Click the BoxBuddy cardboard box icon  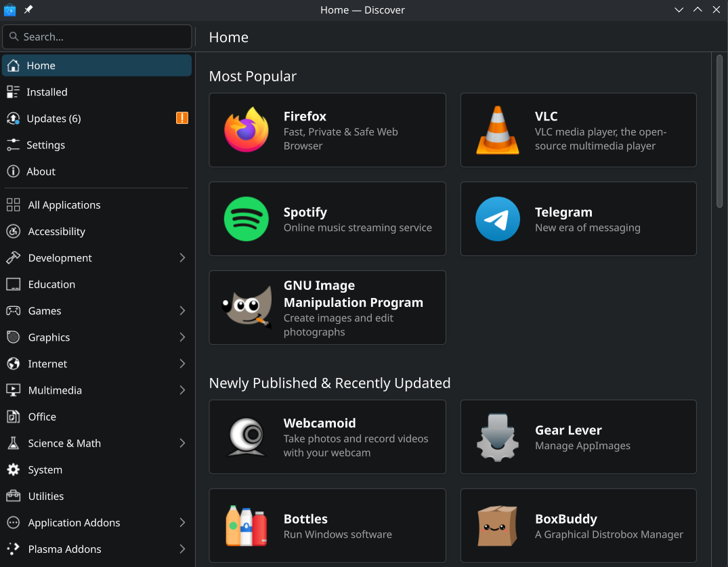click(x=497, y=526)
